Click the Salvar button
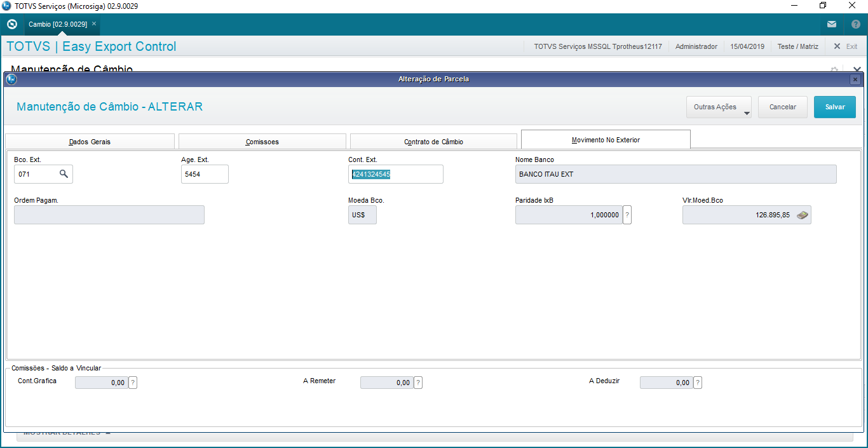The height and width of the screenshot is (448, 868). point(835,107)
